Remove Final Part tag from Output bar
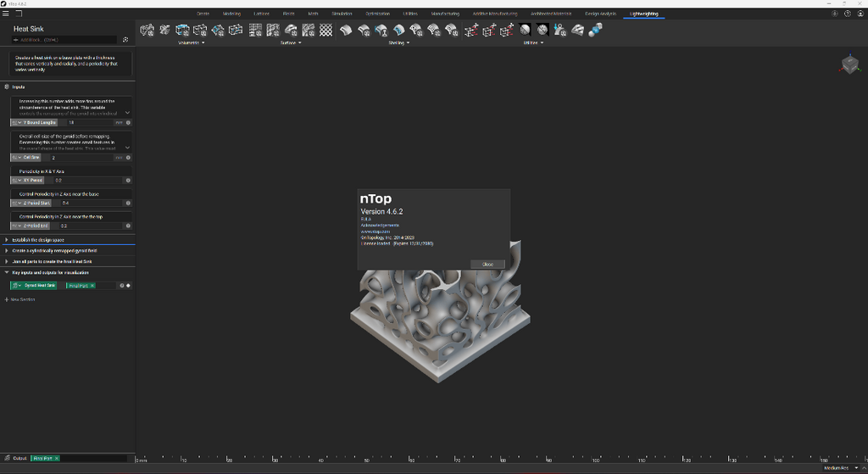868x474 pixels. [x=57, y=459]
